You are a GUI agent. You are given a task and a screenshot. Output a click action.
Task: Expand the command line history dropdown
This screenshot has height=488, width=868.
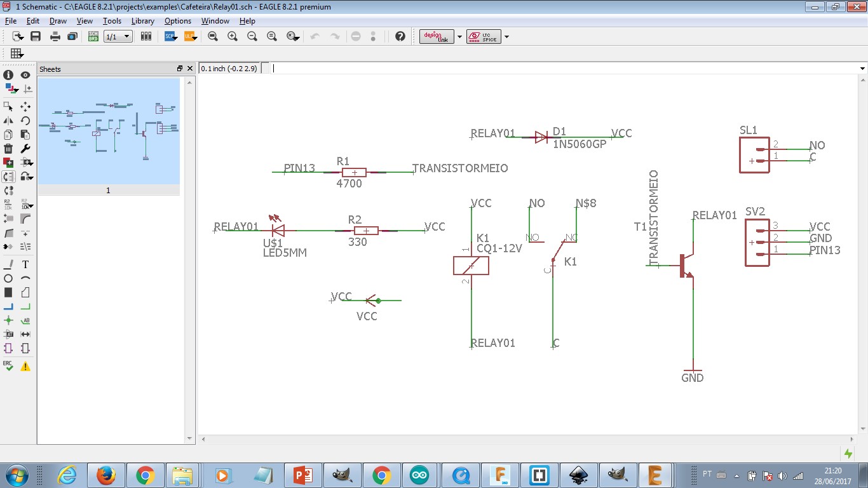(862, 69)
